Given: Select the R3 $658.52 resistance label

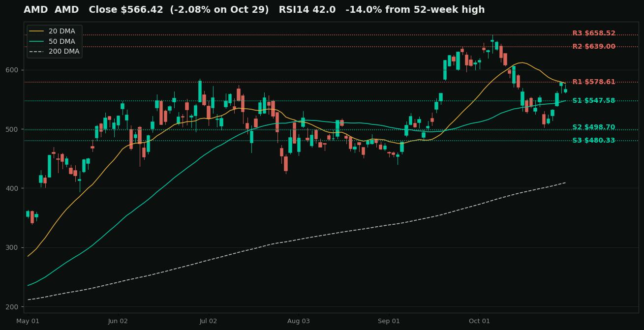Looking at the screenshot, I should click(x=594, y=33).
